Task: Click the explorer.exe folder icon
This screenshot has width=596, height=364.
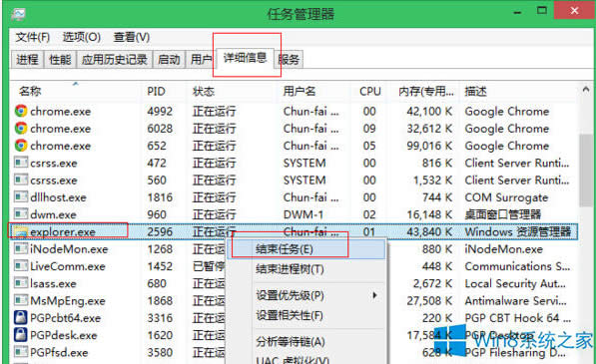Action: pyautogui.click(x=21, y=231)
